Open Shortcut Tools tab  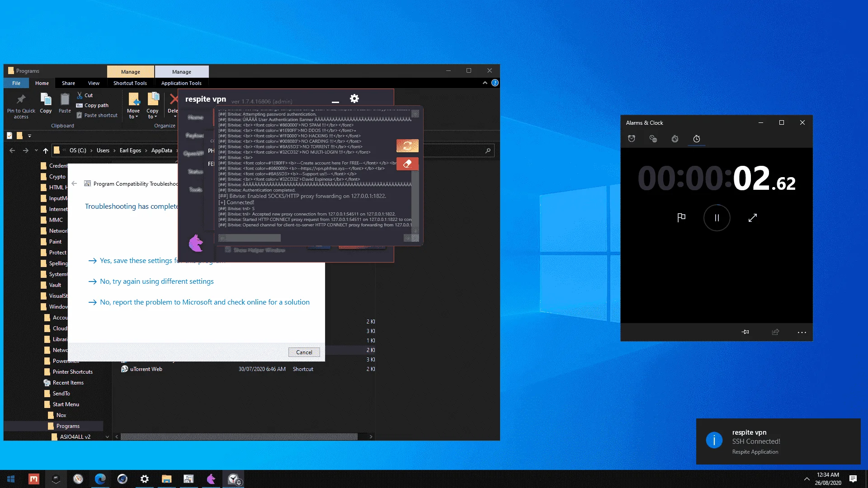click(x=130, y=83)
